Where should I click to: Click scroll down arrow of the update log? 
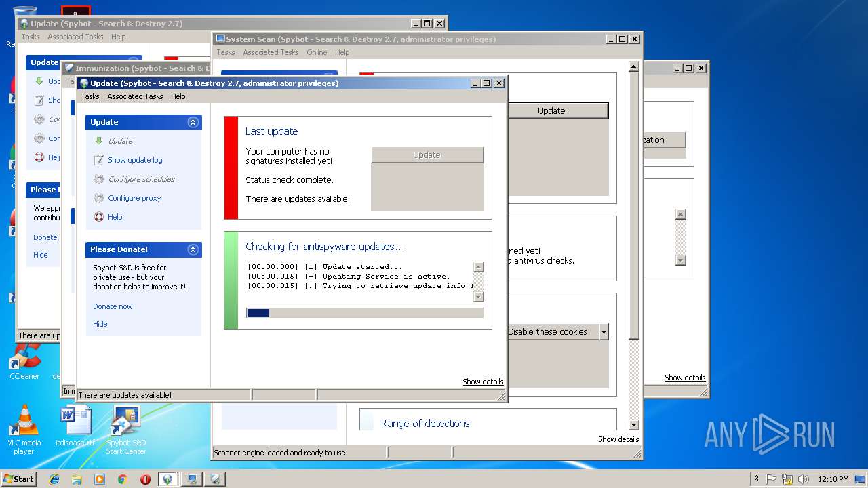click(x=479, y=296)
